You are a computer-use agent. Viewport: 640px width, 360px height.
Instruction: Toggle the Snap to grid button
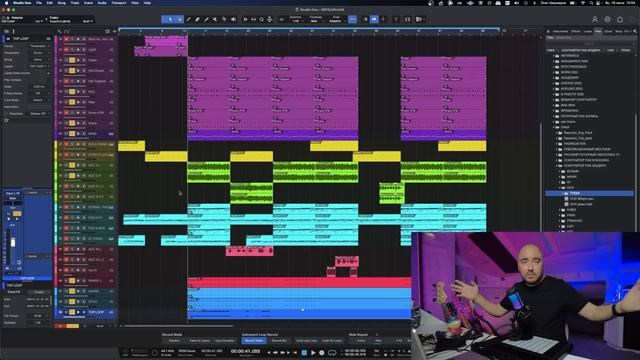[x=352, y=19]
